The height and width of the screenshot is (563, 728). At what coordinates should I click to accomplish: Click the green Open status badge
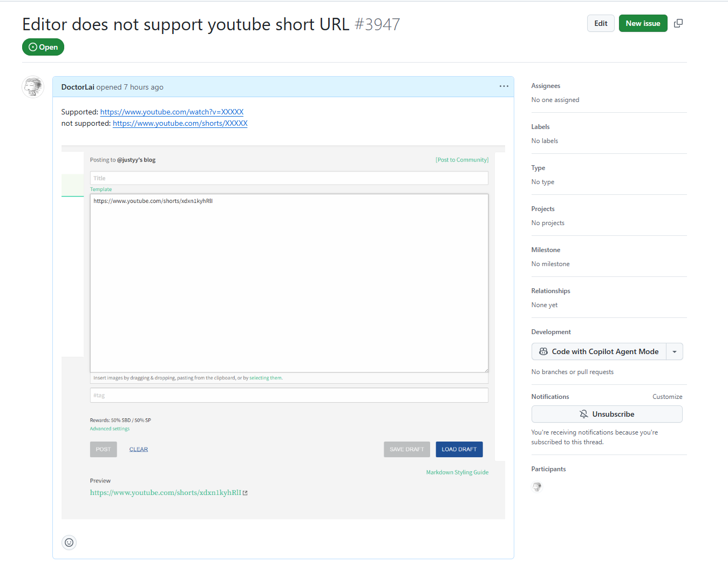click(x=43, y=47)
